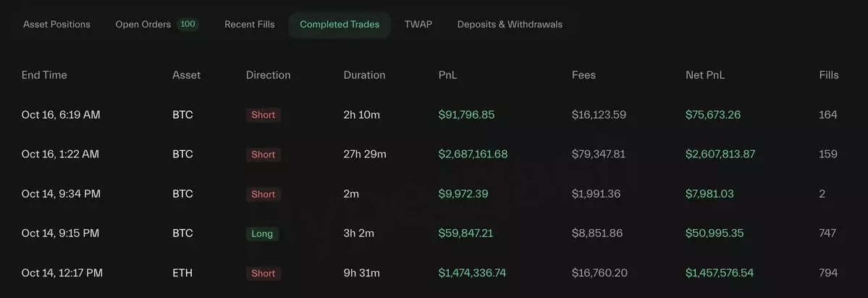View the Deposits & Withdrawals tab
This screenshot has height=298, width=868.
click(x=510, y=25)
